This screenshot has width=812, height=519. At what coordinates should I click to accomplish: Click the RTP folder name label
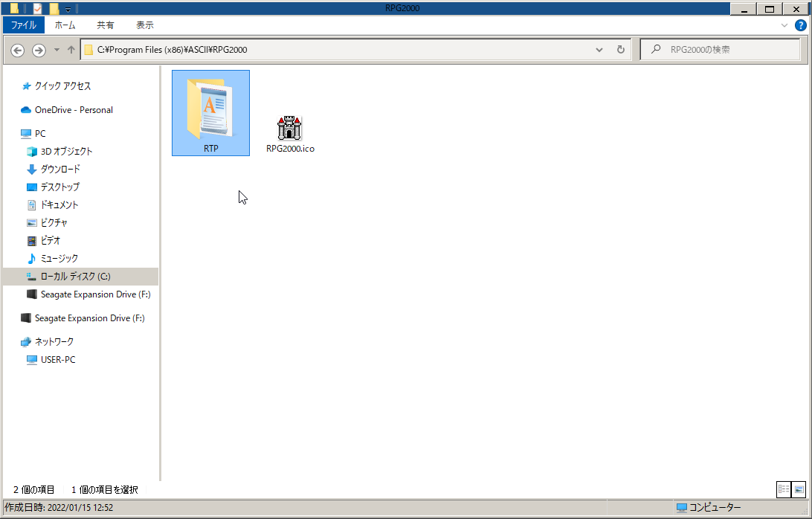pos(210,149)
